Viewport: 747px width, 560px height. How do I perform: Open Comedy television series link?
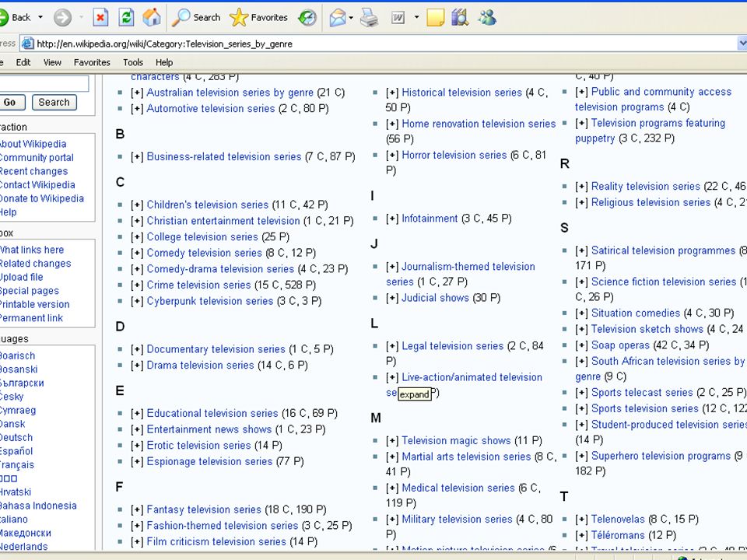(x=205, y=253)
